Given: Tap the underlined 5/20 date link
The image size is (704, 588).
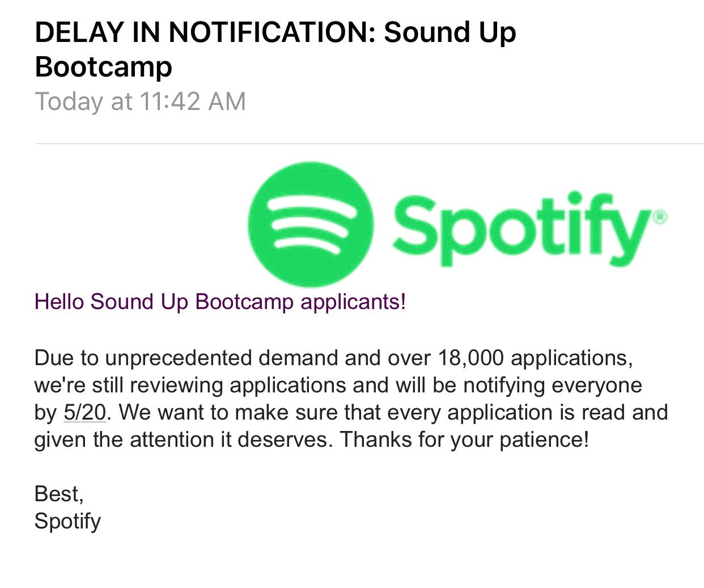Looking at the screenshot, I should click(85, 412).
